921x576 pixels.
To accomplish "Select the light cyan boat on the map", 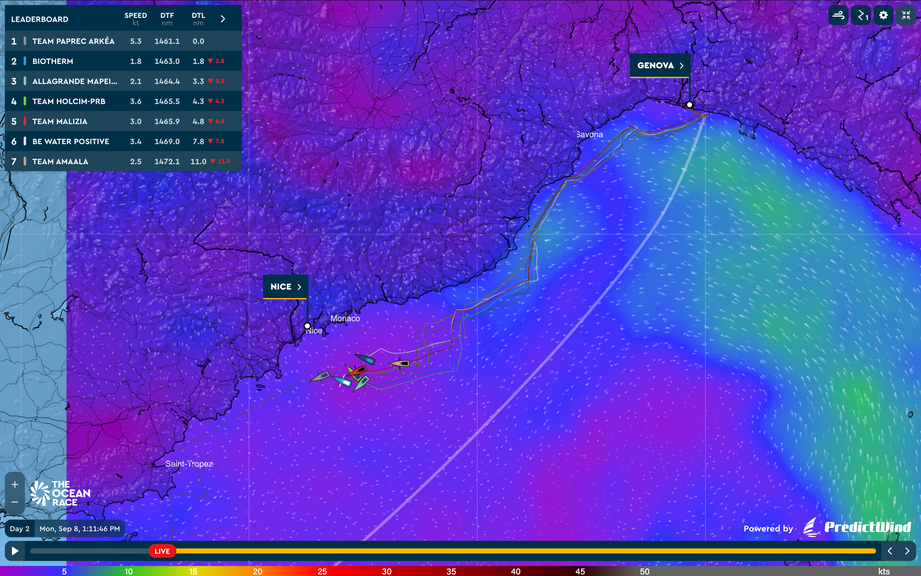I will click(x=342, y=381).
